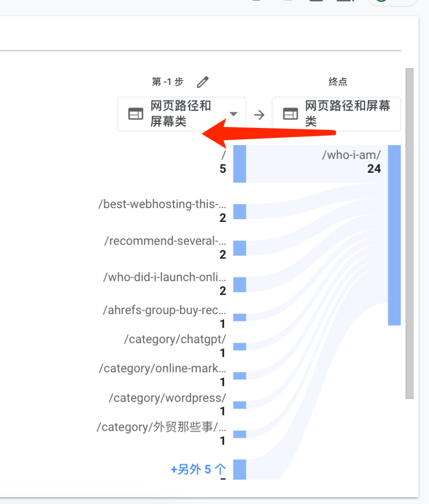Click the right arrow between step selectors
Image resolution: width=429 pixels, height=504 pixels.
coord(259,115)
